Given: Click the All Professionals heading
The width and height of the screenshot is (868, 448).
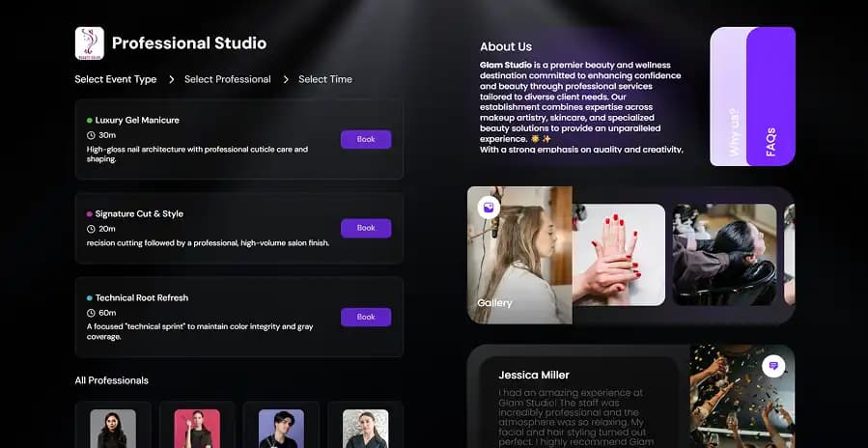Looking at the screenshot, I should coord(112,381).
